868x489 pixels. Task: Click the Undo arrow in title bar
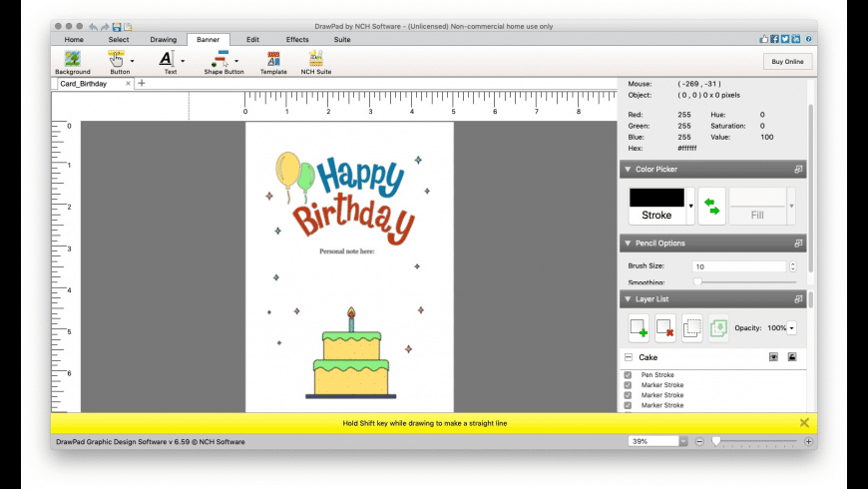[93, 26]
